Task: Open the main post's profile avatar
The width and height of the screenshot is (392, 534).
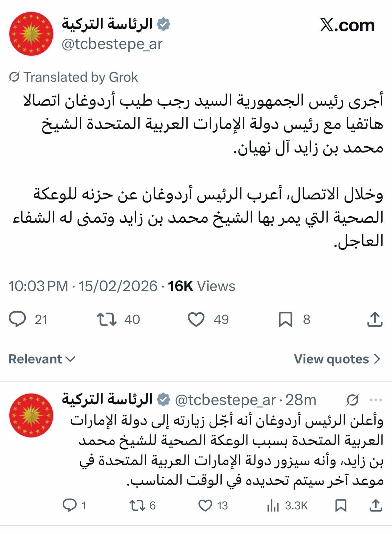Action: click(31, 34)
